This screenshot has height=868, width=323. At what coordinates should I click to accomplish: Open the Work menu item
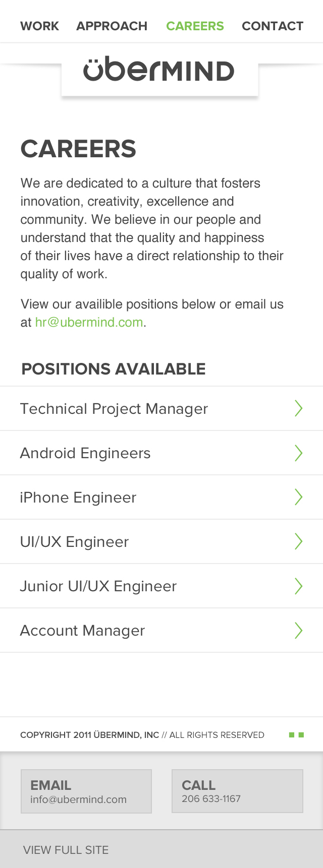click(x=39, y=26)
